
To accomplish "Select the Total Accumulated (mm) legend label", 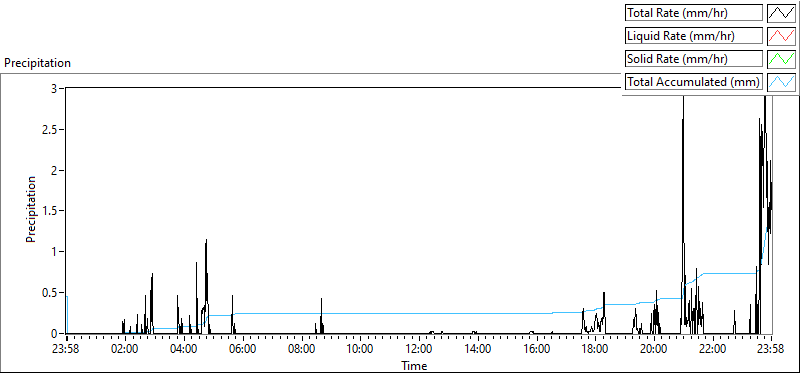I will point(694,82).
